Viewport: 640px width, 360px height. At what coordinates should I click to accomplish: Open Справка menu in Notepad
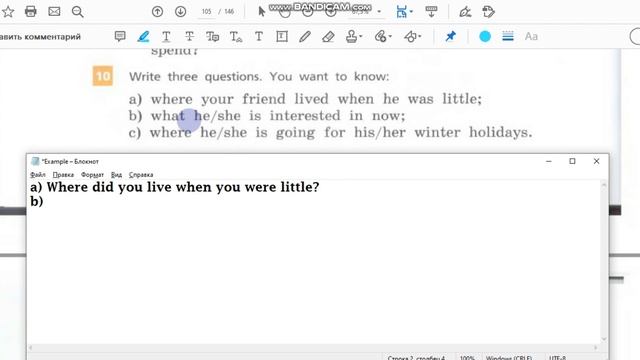click(x=141, y=175)
